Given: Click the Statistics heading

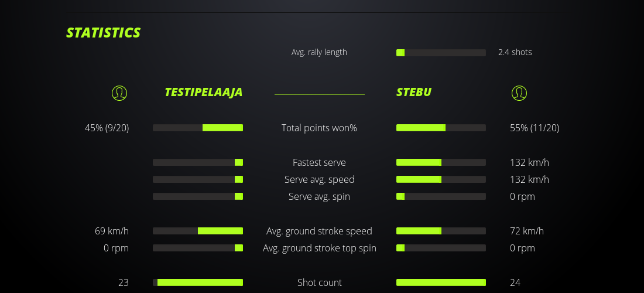Looking at the screenshot, I should coord(104,33).
